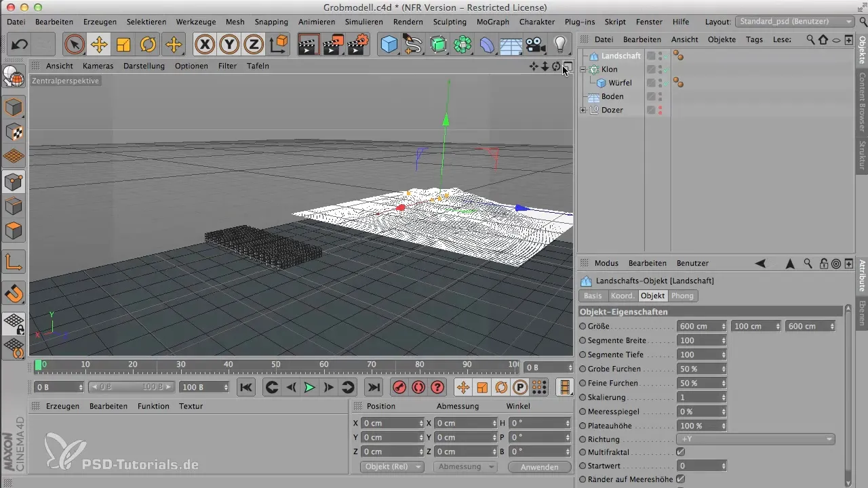This screenshot has width=868, height=488.
Task: Open the Mesh menu
Action: [x=235, y=22]
